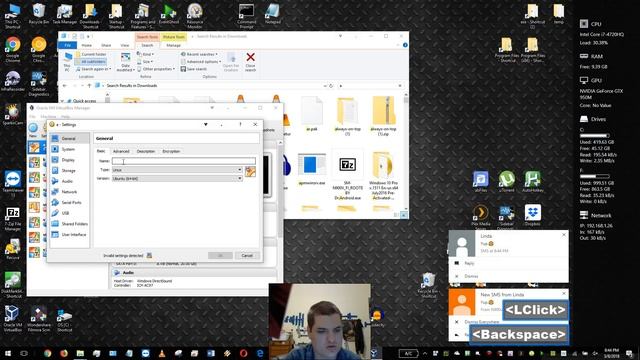Open Command Prompt desktop shortcut
This screenshot has width=640, height=360.
[247, 16]
